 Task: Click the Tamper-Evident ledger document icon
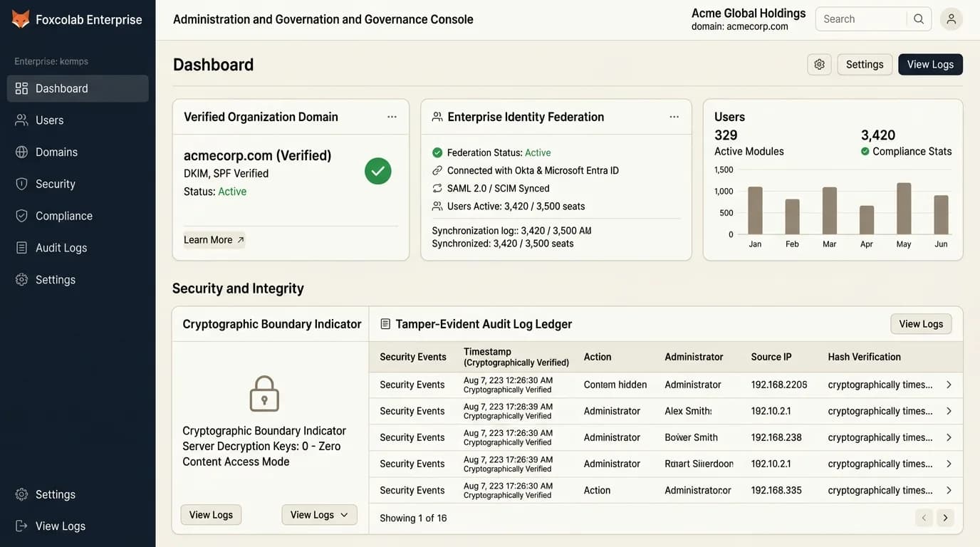385,324
